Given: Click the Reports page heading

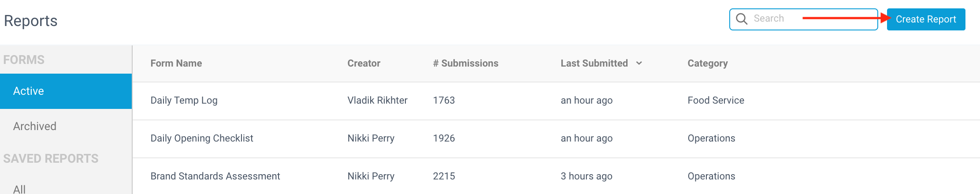Looking at the screenshot, I should 30,21.
